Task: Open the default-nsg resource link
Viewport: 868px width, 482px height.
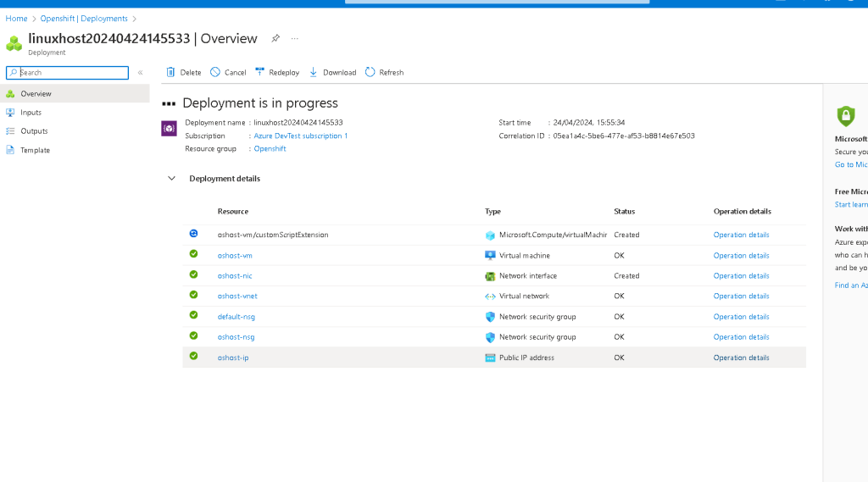Action: [x=236, y=317]
